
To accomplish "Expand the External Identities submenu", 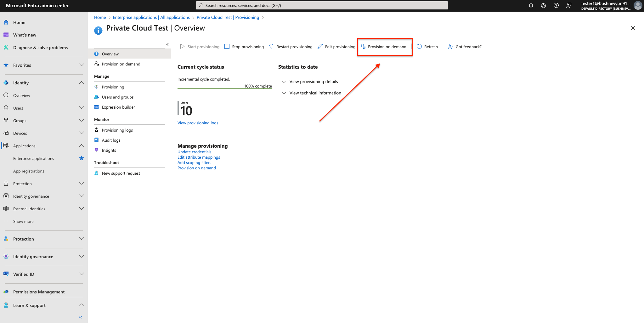I will coord(82,209).
